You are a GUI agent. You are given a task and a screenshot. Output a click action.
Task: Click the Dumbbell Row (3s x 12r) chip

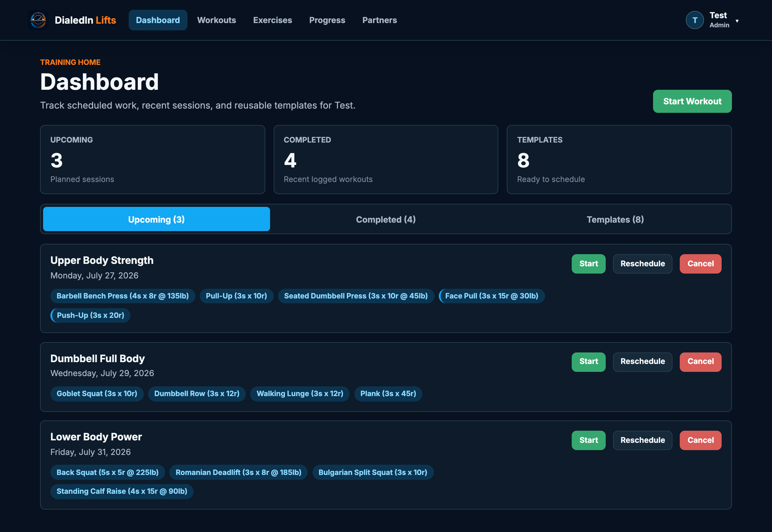(x=197, y=394)
